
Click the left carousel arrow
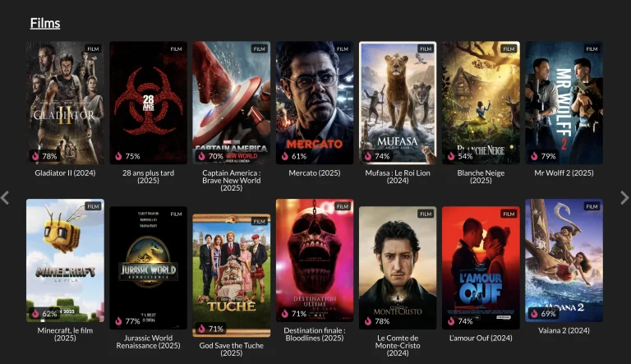click(x=5, y=198)
